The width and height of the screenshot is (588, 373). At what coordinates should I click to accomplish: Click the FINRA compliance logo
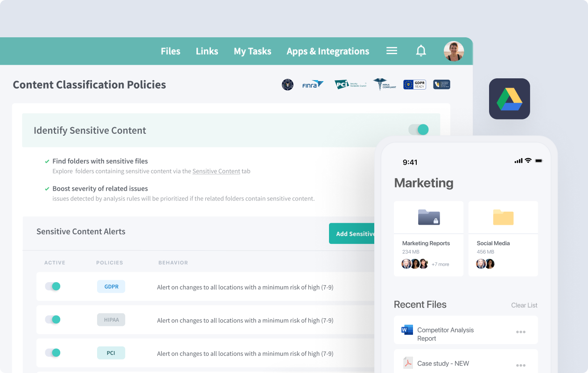pos(313,84)
